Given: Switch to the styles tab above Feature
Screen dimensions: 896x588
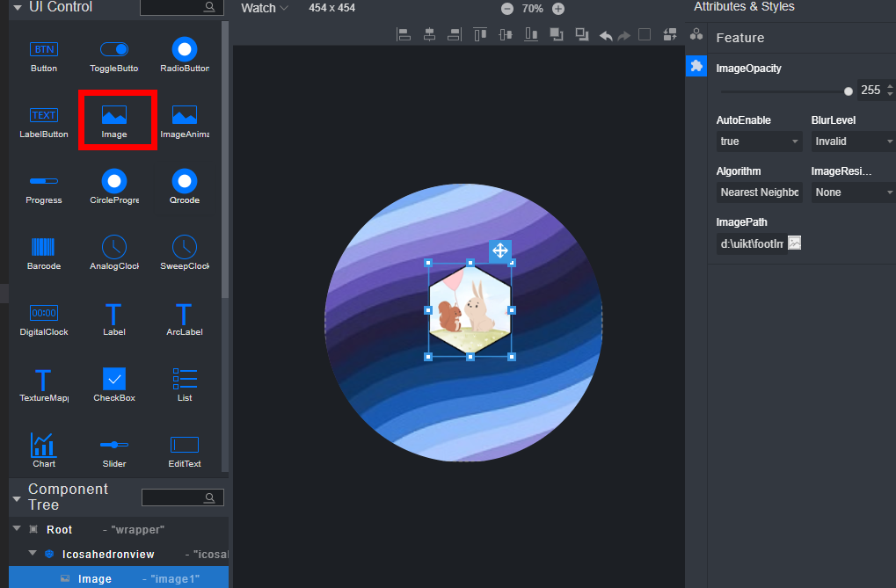Looking at the screenshot, I should pos(696,34).
